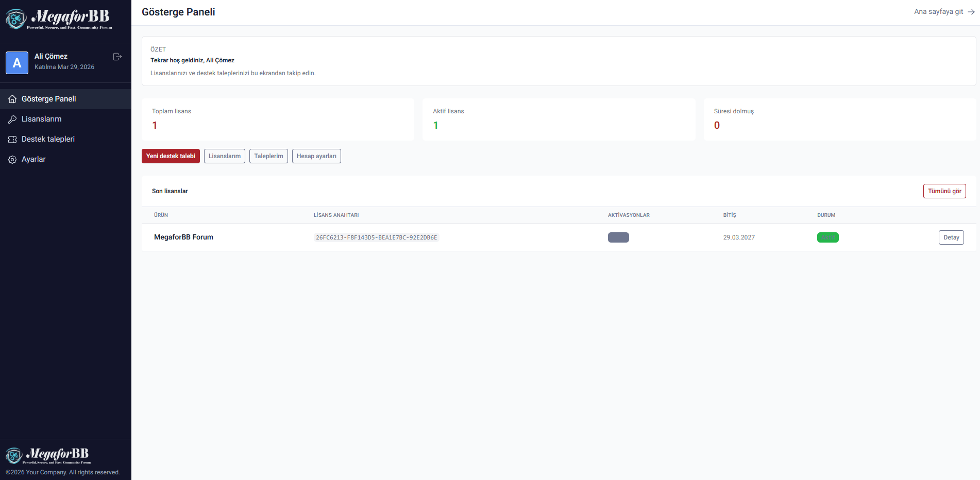Open "Taleplerim" from the quick-action buttons
This screenshot has width=980, height=480.
tap(268, 156)
